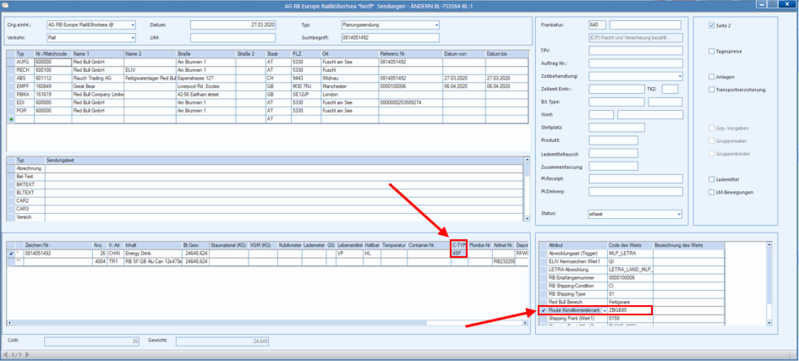The width and height of the screenshot is (799, 361).
Task: Expand the Typ dropdown showing Planungssendung
Action: [x=437, y=24]
